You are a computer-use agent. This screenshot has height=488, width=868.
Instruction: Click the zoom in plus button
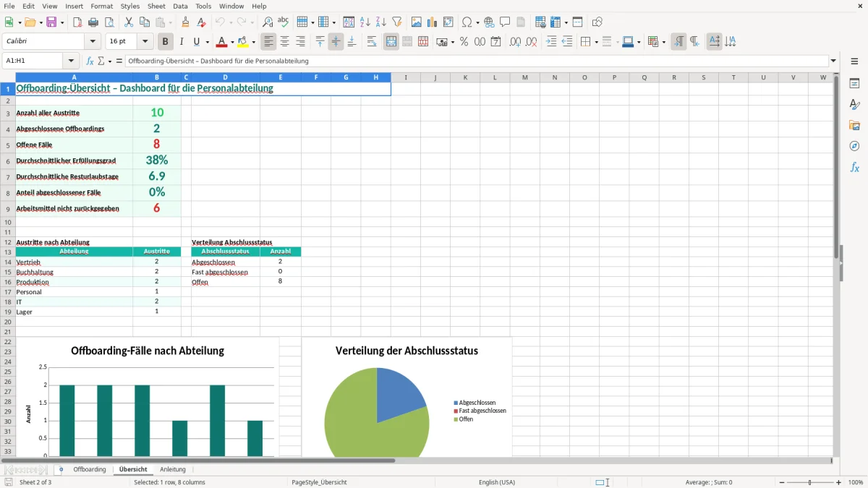click(839, 482)
